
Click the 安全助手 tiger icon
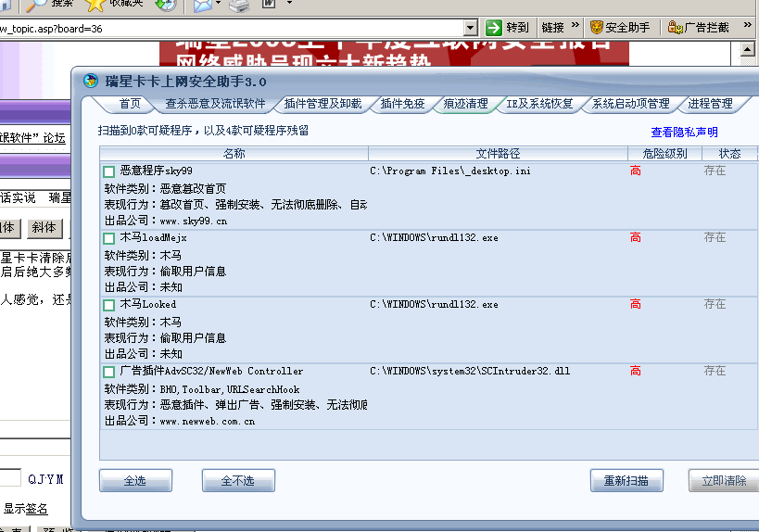(x=597, y=28)
